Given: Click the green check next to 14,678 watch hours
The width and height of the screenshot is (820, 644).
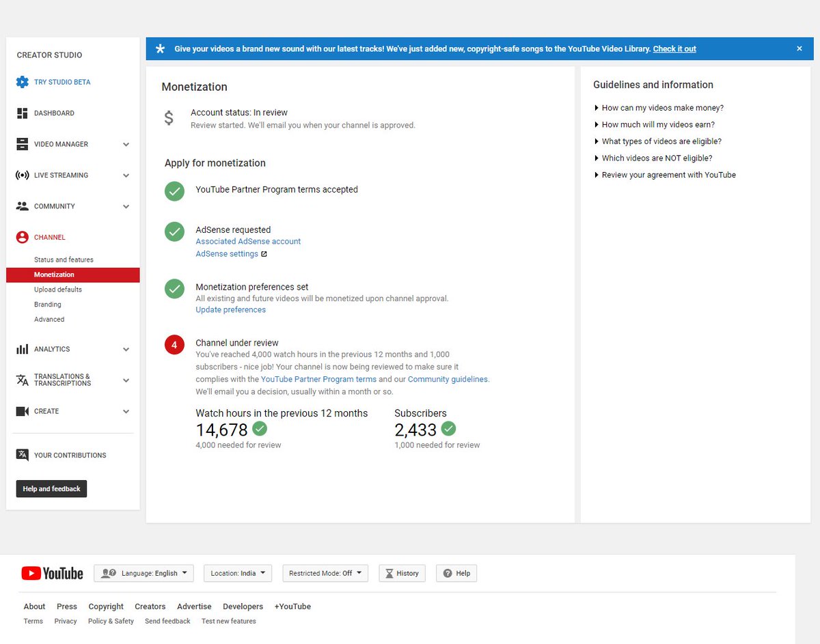Looking at the screenshot, I should point(260,429).
